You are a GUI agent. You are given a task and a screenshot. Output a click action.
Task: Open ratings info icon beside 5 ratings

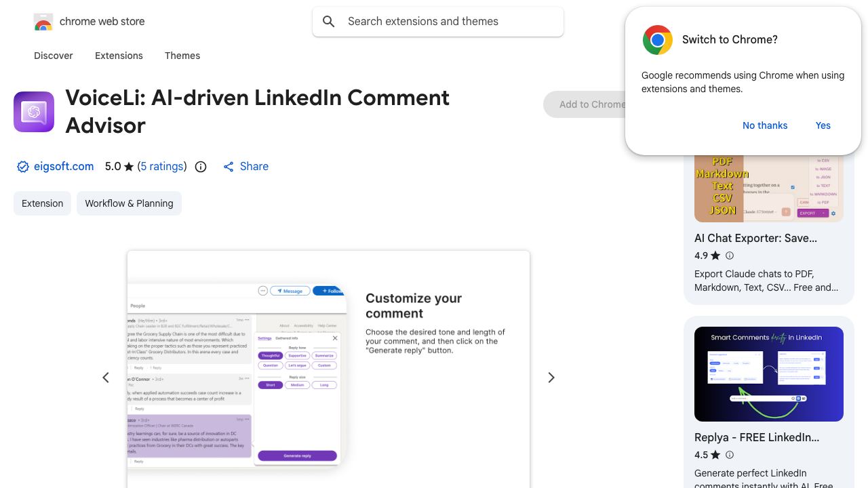point(201,167)
